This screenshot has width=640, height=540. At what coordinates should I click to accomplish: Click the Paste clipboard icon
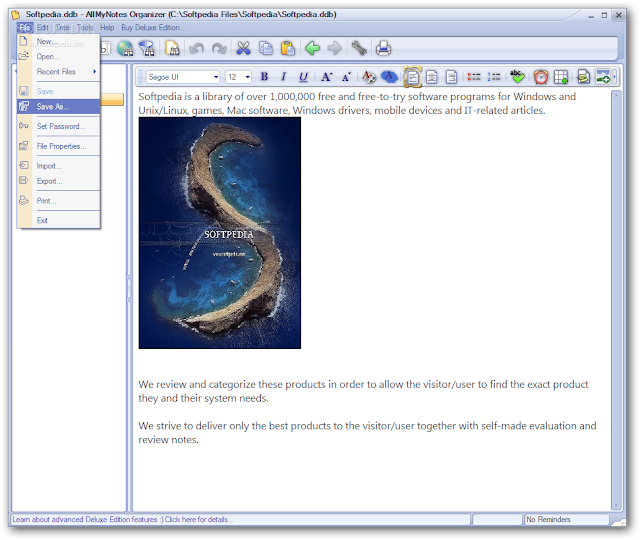coord(288,48)
